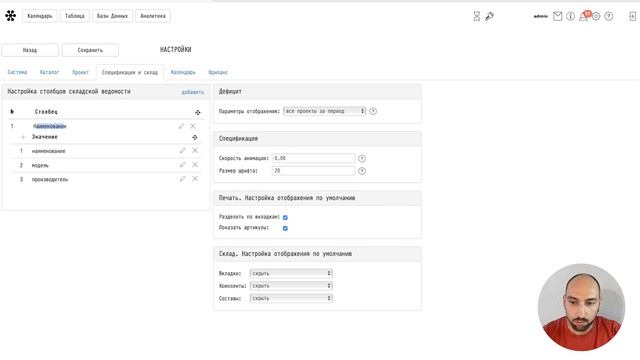
Task: Click the Назад button
Action: click(x=30, y=50)
